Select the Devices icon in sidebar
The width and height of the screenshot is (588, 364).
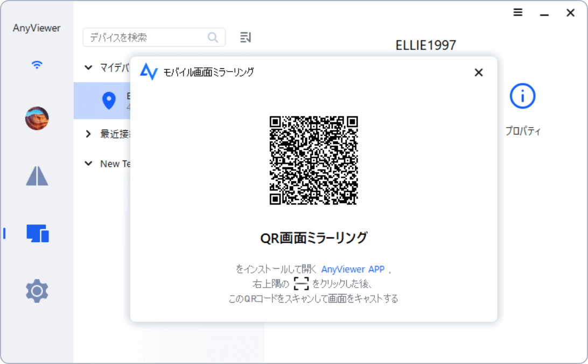point(38,233)
